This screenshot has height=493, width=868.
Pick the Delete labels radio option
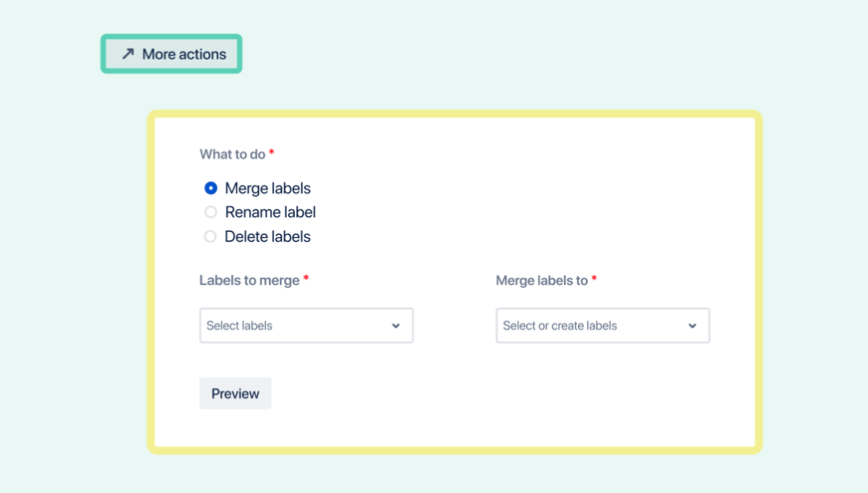pyautogui.click(x=210, y=237)
